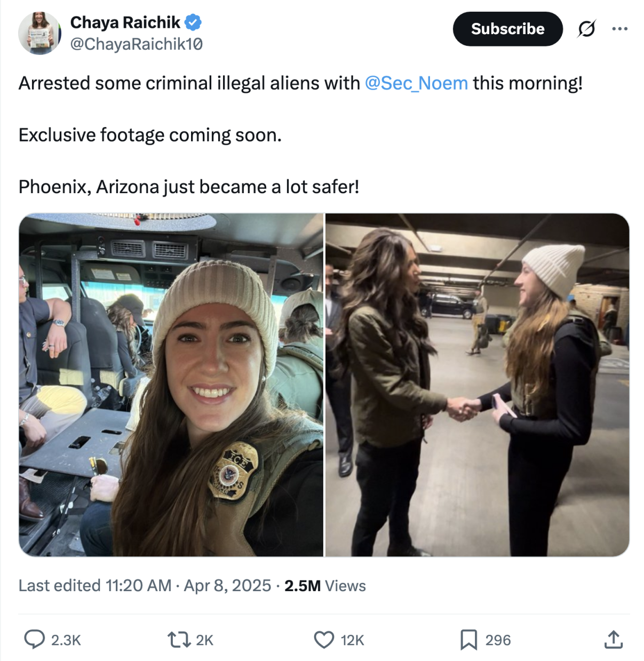The height and width of the screenshot is (661, 644).
Task: Click the reply comment icon
Action: click(x=35, y=639)
